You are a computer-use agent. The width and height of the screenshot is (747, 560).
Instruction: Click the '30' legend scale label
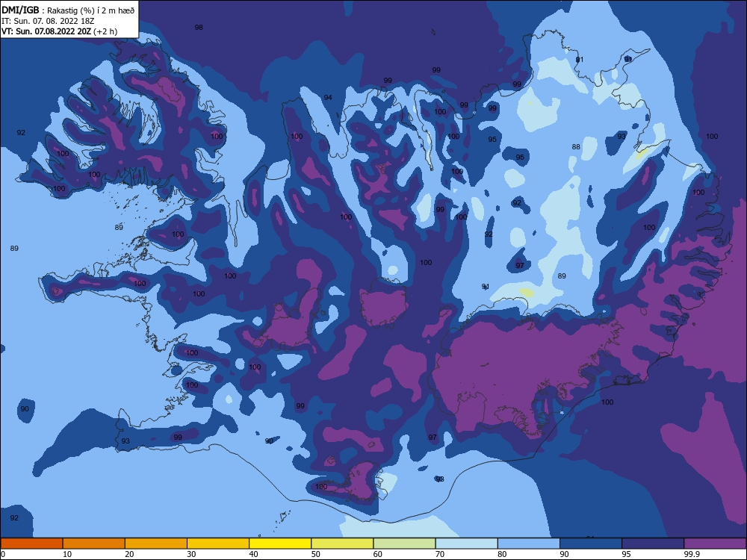click(x=191, y=554)
